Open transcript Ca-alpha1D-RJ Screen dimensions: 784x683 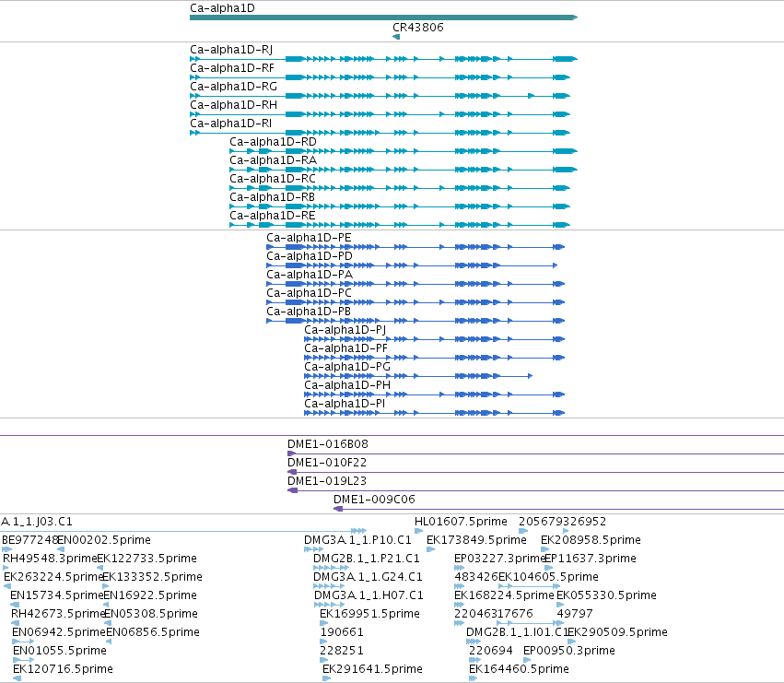pos(231,50)
